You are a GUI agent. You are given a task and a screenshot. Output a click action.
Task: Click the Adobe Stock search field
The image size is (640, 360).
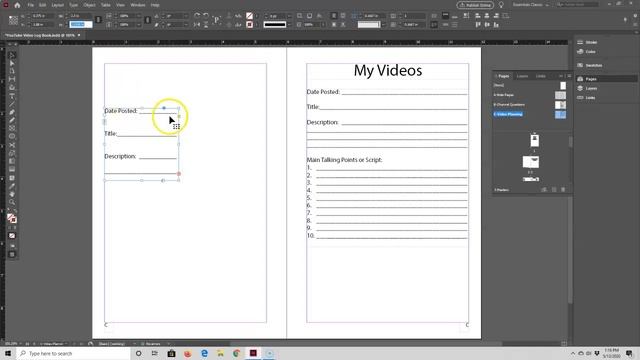(577, 4)
